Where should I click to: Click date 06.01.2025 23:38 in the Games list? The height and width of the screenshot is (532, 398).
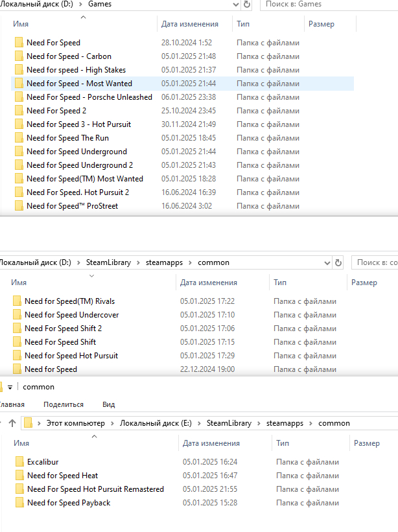click(189, 97)
